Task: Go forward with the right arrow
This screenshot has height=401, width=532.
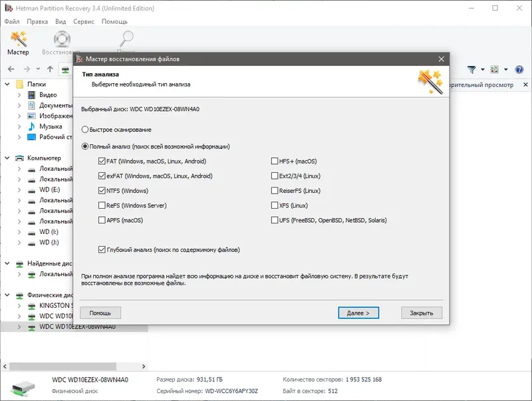Action: [x=27, y=69]
